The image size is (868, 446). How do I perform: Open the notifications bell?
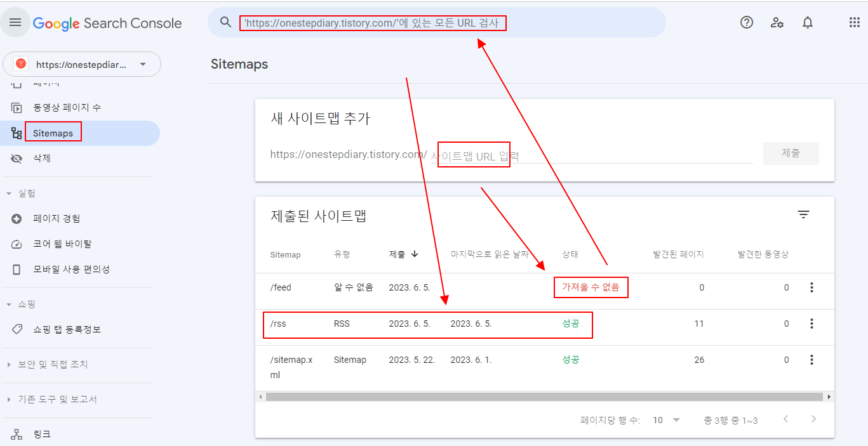pos(808,22)
